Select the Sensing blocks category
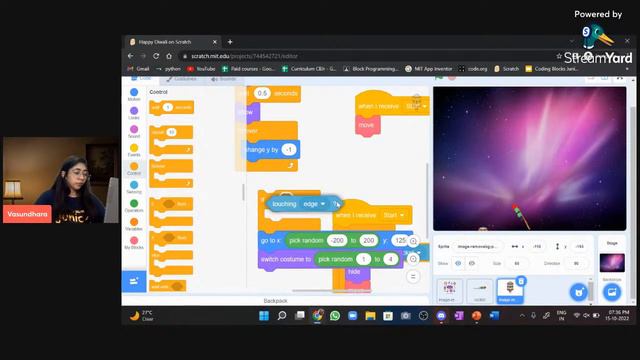640x360 pixels. coord(134,187)
